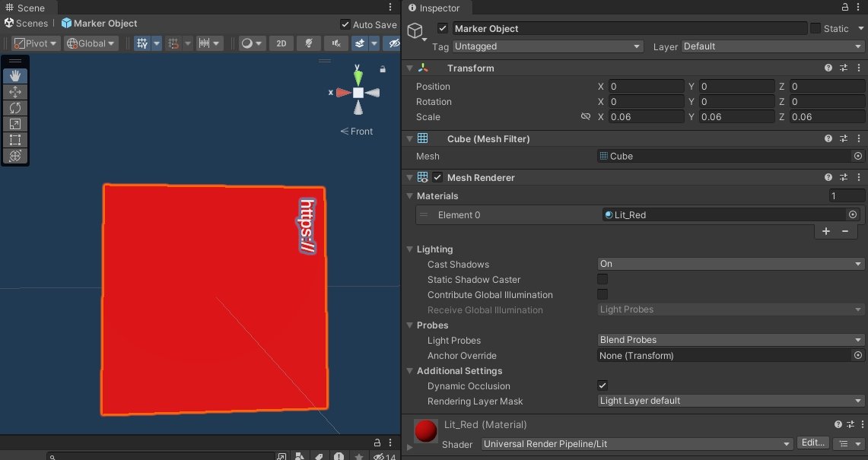Viewport: 868px width, 460px height.
Task: Open Cast Shadows dropdown
Action: tap(731, 264)
